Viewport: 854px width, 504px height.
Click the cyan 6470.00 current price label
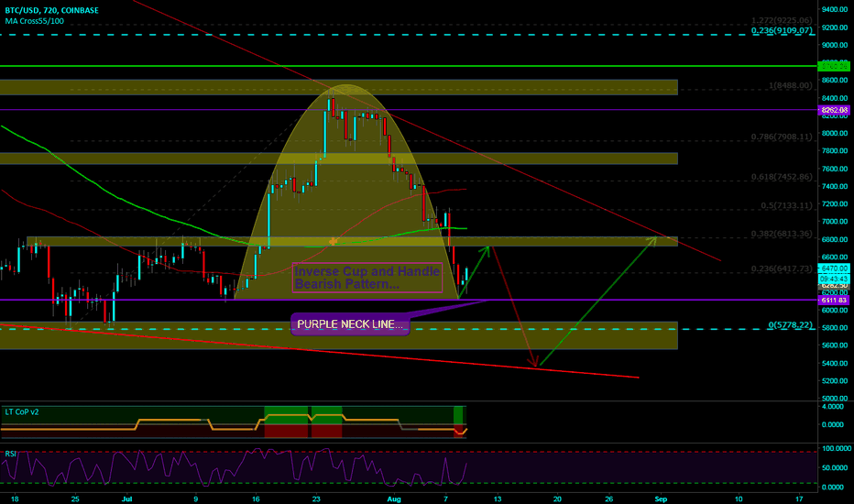point(834,268)
